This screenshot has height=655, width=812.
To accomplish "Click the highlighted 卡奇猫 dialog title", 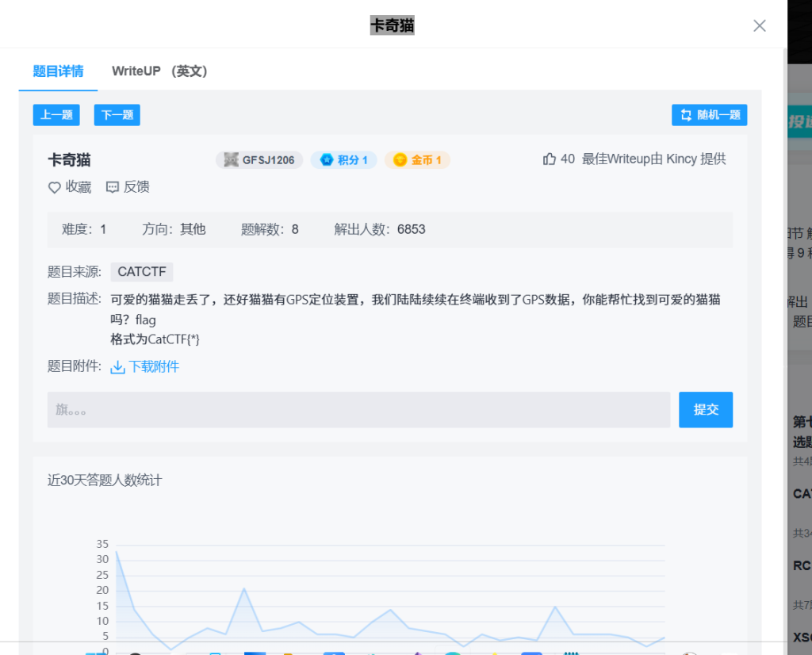I will pyautogui.click(x=392, y=25).
